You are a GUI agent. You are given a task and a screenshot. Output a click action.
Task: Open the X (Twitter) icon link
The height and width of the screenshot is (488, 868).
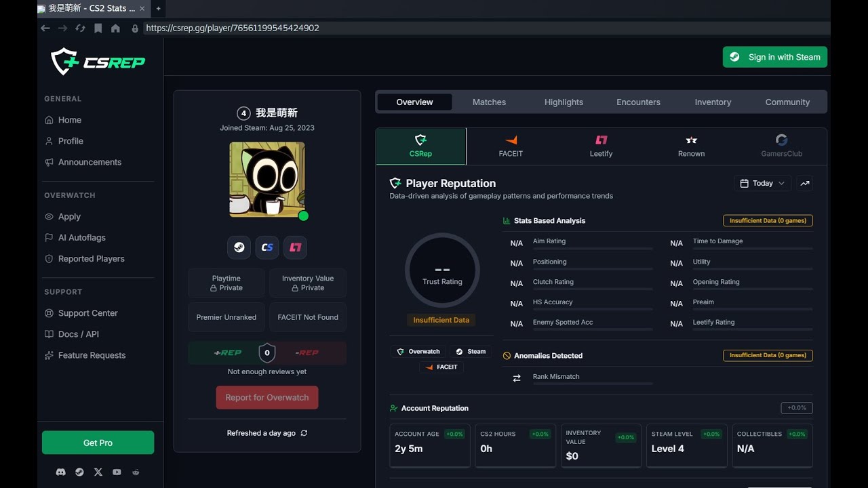coord(98,472)
